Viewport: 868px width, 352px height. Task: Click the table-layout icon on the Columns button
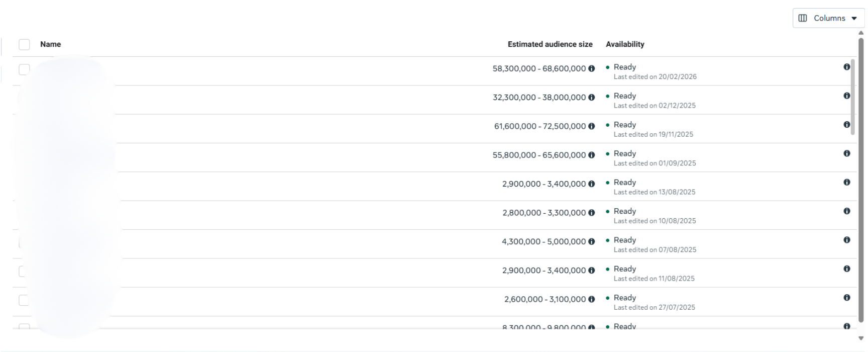[803, 18]
